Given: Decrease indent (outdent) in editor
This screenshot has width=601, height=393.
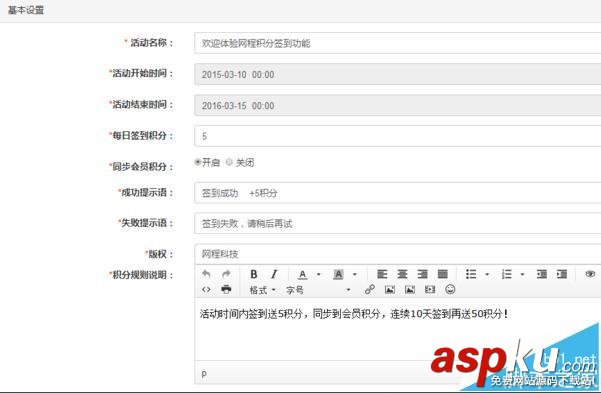Looking at the screenshot, I should pos(542,274).
